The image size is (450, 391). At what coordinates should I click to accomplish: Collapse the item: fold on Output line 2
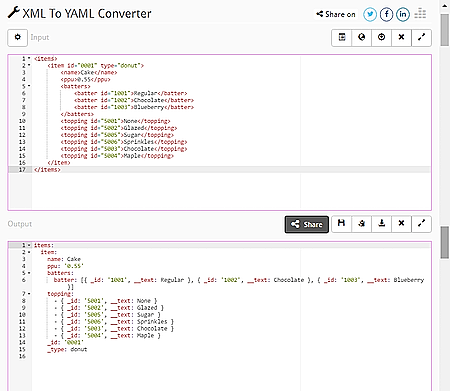29,252
